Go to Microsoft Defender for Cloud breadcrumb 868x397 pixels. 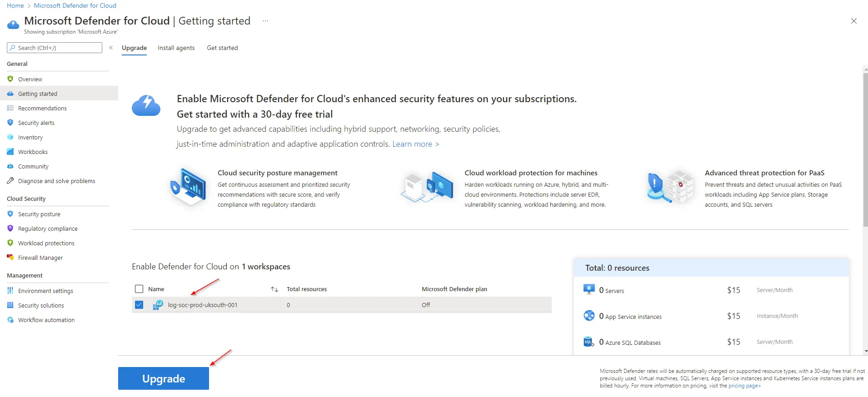(75, 5)
